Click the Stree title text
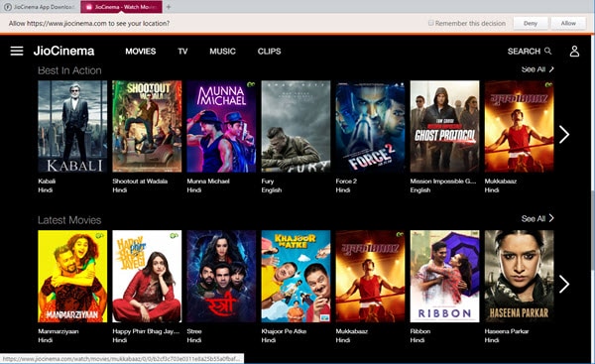This screenshot has width=595, height=364. point(194,331)
